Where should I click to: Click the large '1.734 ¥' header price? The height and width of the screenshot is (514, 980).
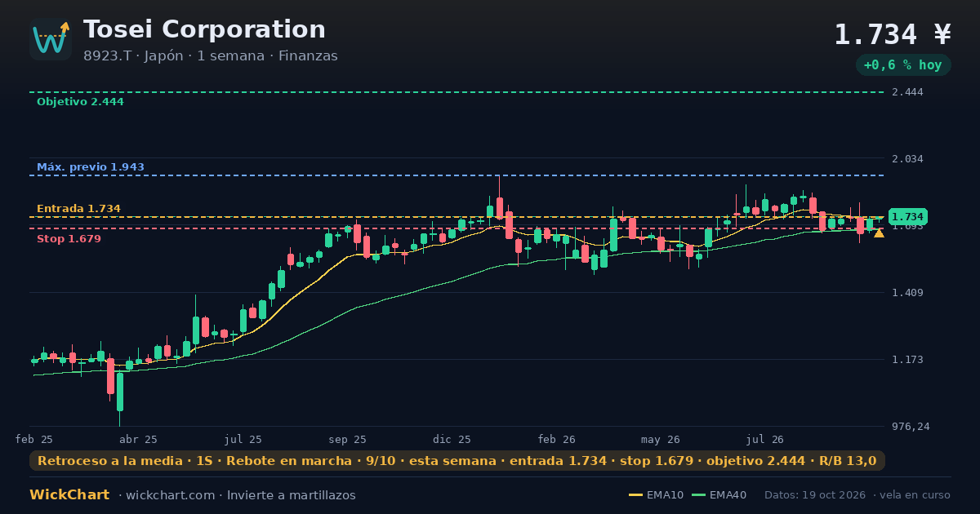pyautogui.click(x=893, y=34)
